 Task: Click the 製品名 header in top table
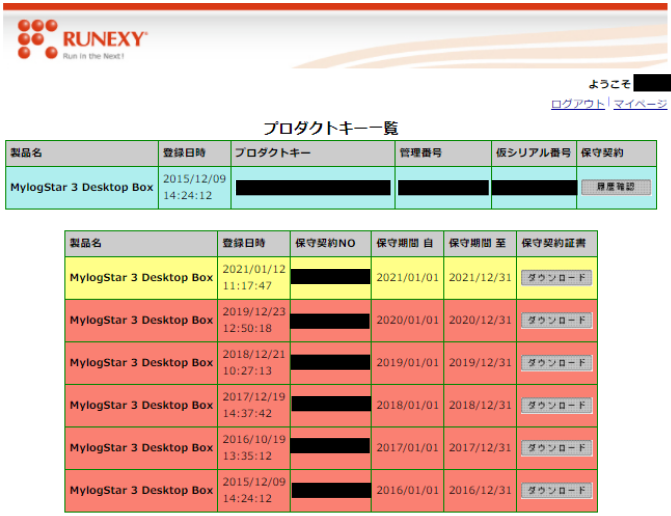82,153
